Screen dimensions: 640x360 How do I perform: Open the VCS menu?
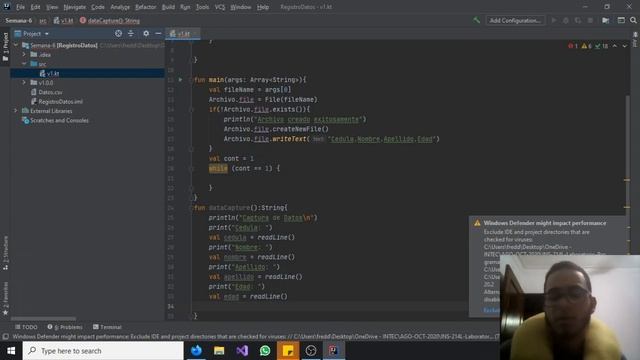click(x=220, y=7)
